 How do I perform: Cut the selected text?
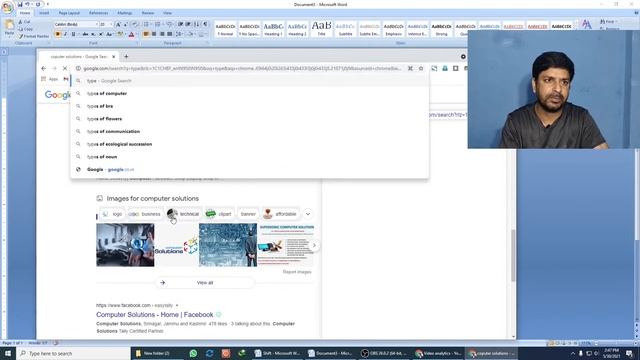point(24,22)
